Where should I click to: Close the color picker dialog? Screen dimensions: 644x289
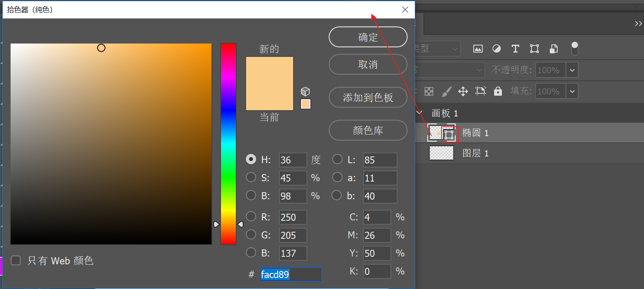point(405,9)
